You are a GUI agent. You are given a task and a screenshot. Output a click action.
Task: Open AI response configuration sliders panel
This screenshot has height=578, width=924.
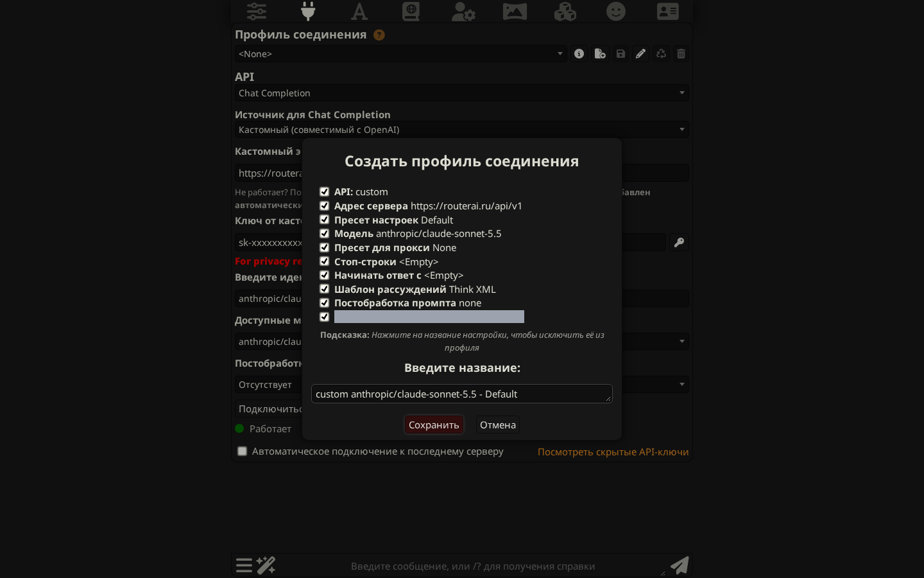pos(257,11)
